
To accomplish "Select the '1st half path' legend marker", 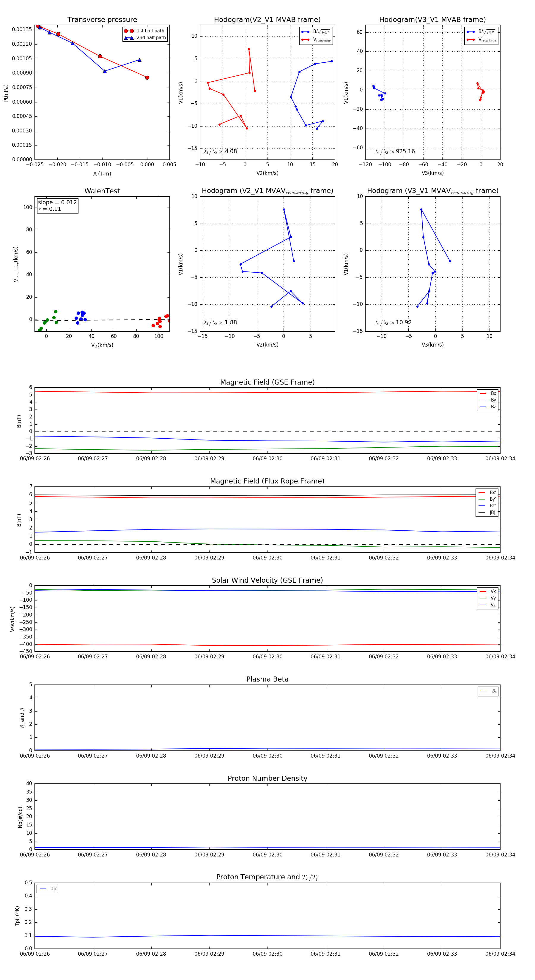I will click(x=129, y=31).
